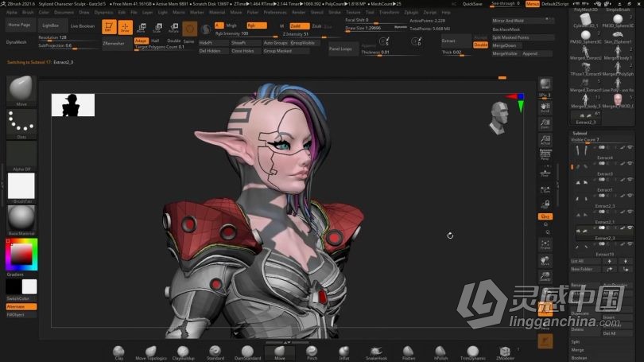Choose the ZModeler brush
The width and height of the screenshot is (644, 362).
tap(505, 353)
